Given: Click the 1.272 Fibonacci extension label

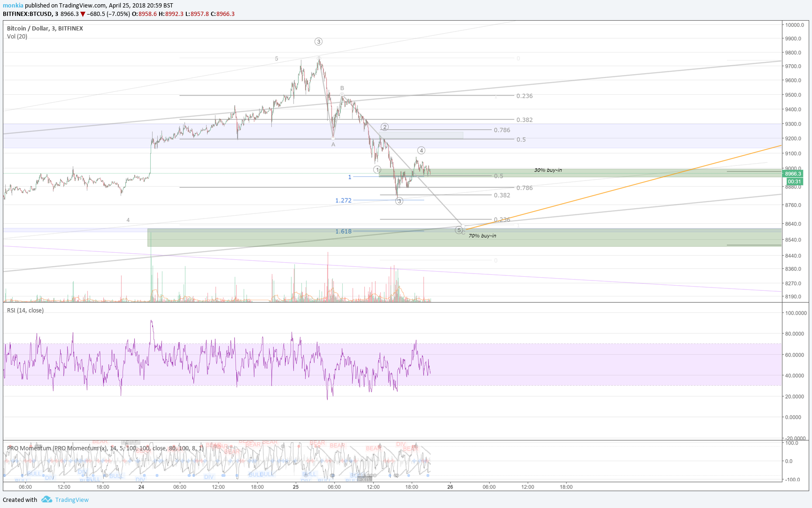Looking at the screenshot, I should coord(343,200).
